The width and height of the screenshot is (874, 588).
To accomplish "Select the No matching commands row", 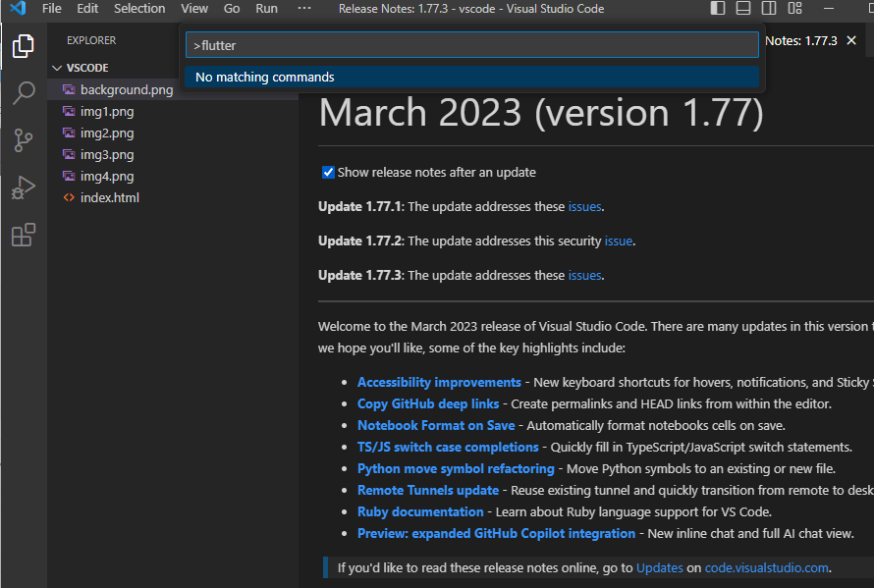I will pyautogui.click(x=472, y=77).
